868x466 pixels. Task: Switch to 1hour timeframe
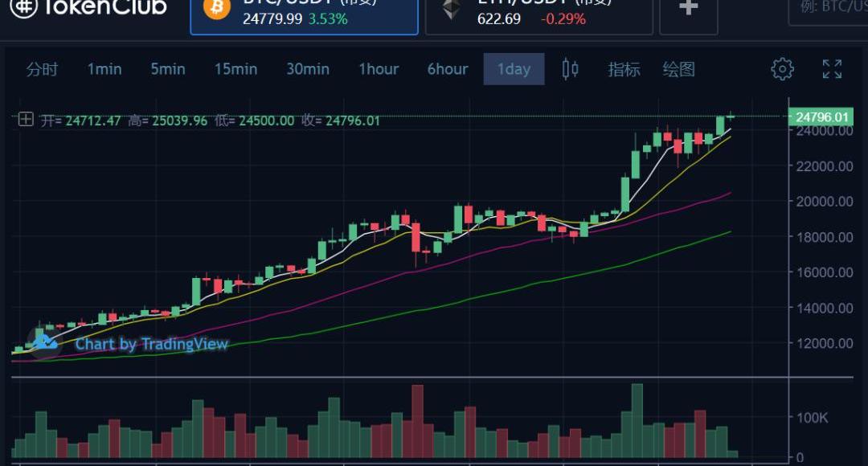pyautogui.click(x=379, y=69)
